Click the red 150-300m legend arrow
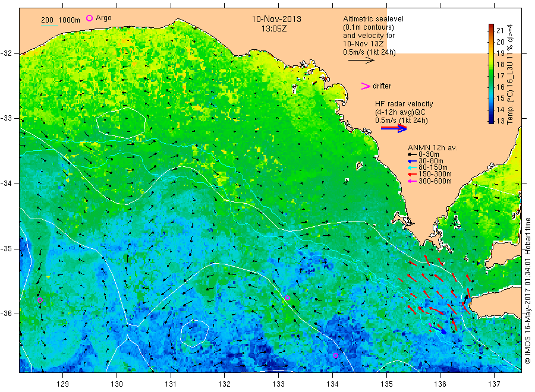This screenshot has height=392, width=535. coord(412,174)
